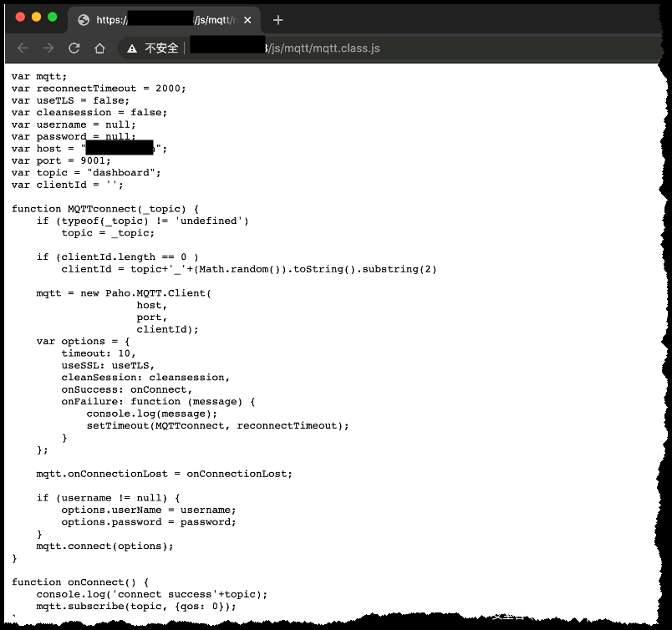The height and width of the screenshot is (630, 672).
Task: Select the tab showing /js/mqtt/ URL
Action: (167, 19)
